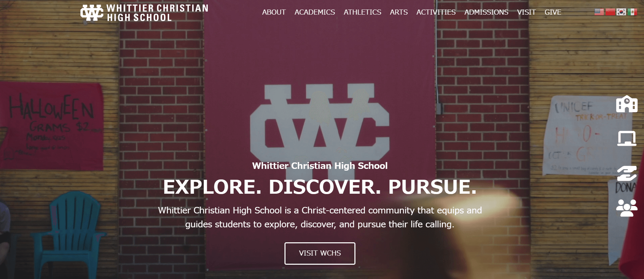The width and height of the screenshot is (644, 279).
Task: Select the South Korea flag icon
Action: [x=621, y=12]
